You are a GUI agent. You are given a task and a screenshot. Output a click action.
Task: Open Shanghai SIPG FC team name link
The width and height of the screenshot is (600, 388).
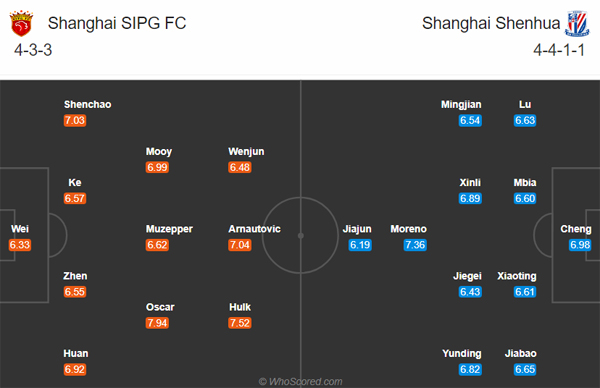[x=117, y=23]
